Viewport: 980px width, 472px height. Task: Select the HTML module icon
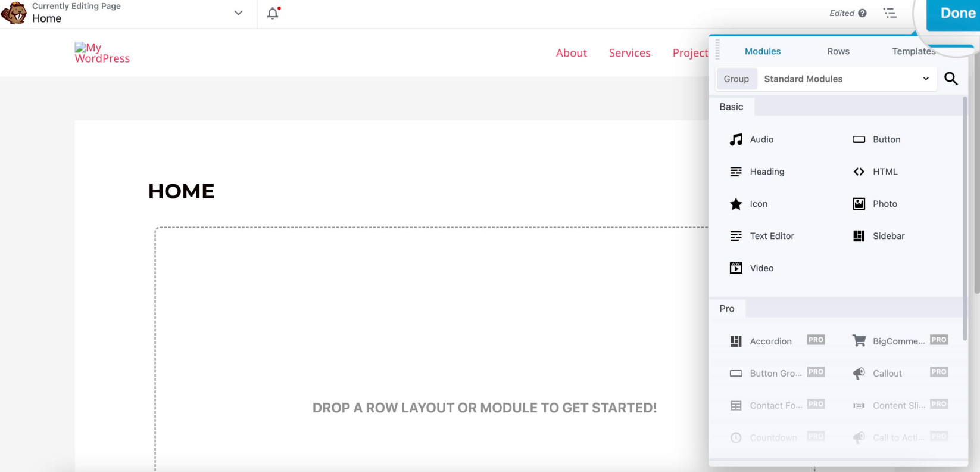[859, 172]
